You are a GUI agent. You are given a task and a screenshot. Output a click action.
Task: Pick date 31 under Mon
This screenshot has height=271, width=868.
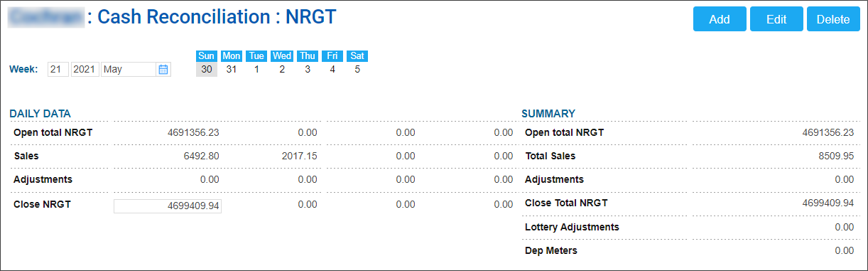click(x=232, y=69)
